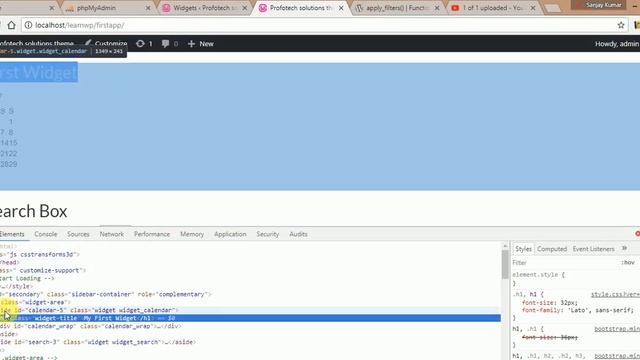Open Customize in WordPress admin bar

click(x=106, y=44)
